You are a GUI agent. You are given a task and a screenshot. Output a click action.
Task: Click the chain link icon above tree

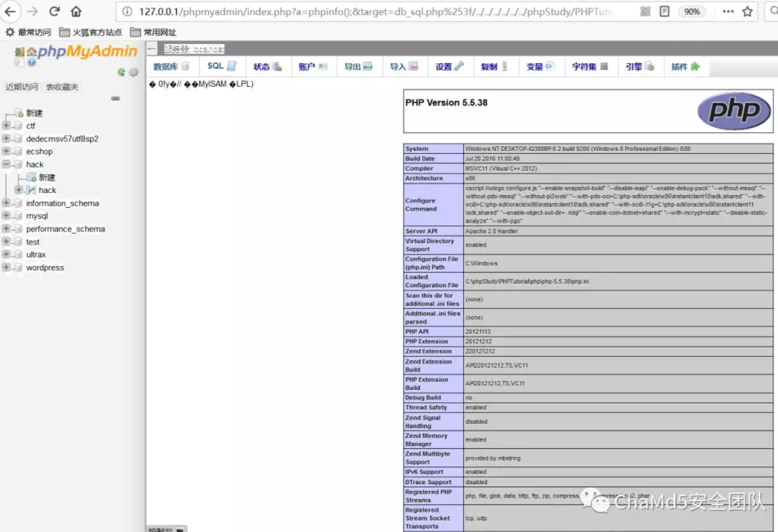116,98
